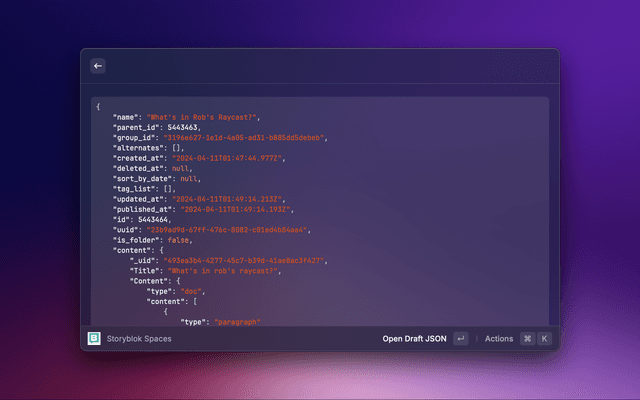Open the Actions menu
Image resolution: width=640 pixels, height=400 pixels.
pos(499,339)
